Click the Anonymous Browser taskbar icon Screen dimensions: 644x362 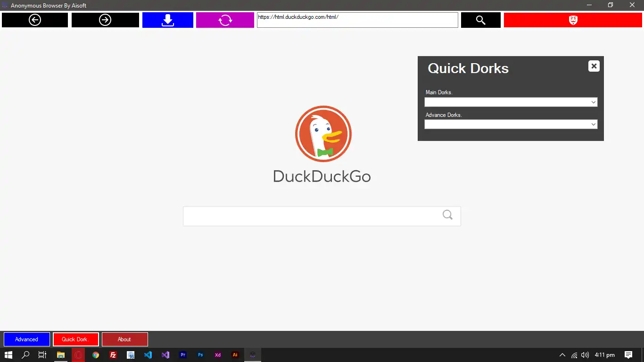click(x=253, y=355)
